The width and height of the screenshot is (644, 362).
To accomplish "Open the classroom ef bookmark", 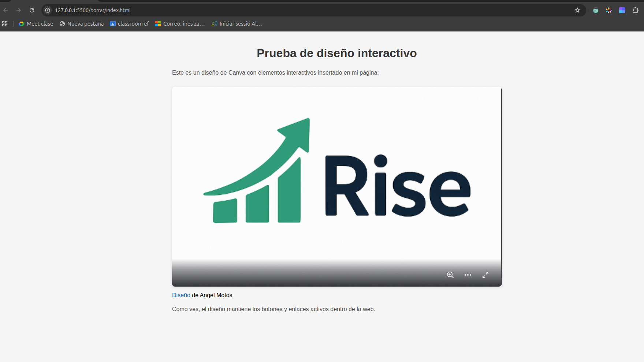I will click(130, 24).
